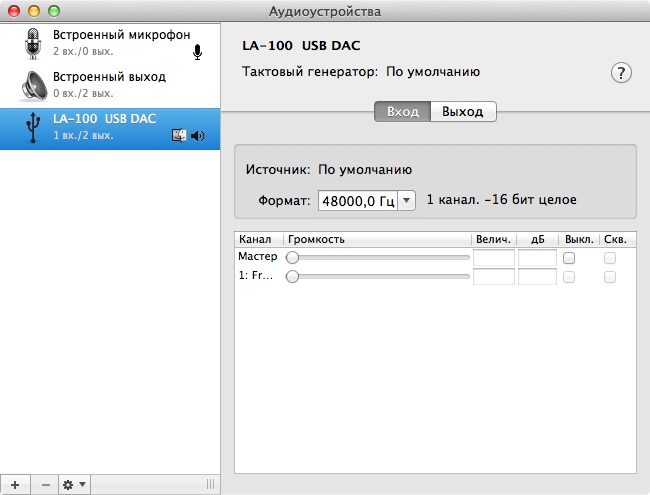Click the built-in output speaker icon
Viewport: 650px width, 495px height.
click(x=32, y=84)
